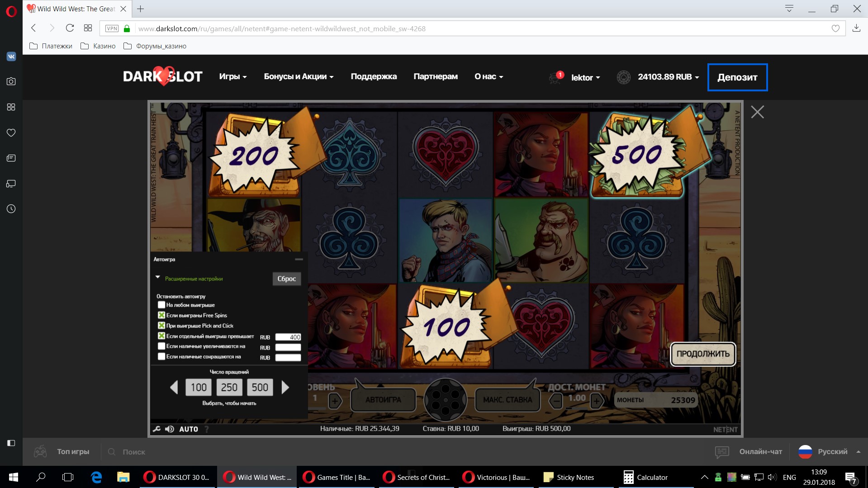Click the Депозит button
Screen dimensions: 868x488
point(737,77)
